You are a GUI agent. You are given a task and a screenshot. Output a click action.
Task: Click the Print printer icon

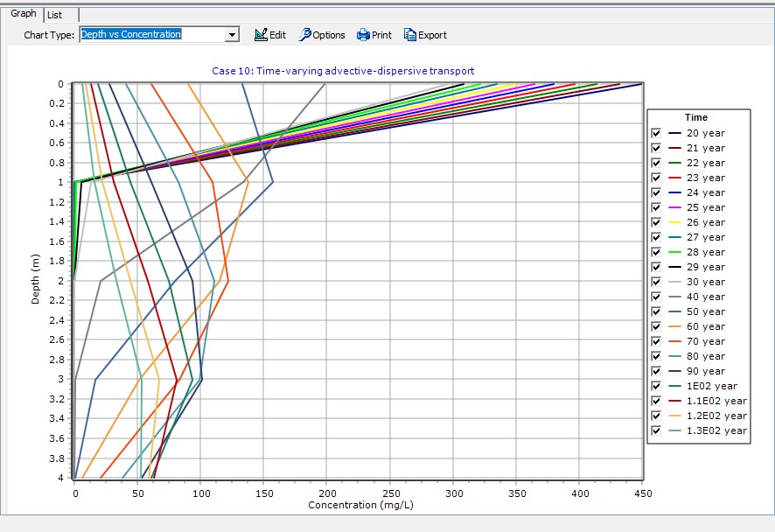click(363, 35)
